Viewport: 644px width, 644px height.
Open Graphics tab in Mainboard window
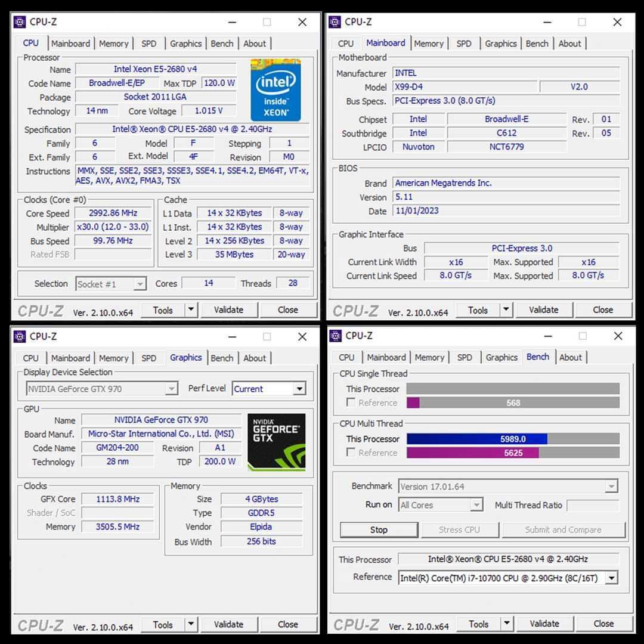coord(501,44)
